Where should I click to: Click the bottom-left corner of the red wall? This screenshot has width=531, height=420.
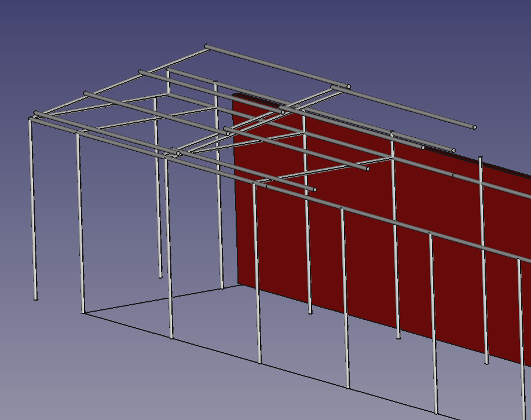point(239,283)
